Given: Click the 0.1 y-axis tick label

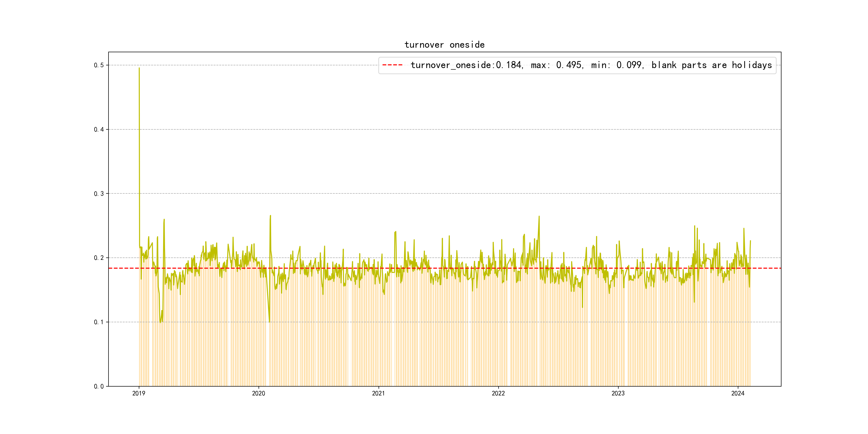Looking at the screenshot, I should tap(98, 322).
